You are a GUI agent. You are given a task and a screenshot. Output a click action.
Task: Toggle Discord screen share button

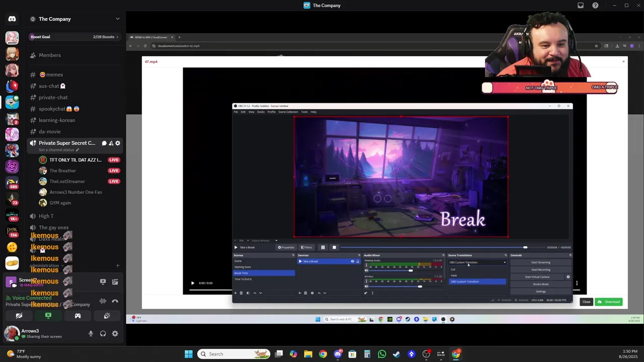pyautogui.click(x=48, y=316)
